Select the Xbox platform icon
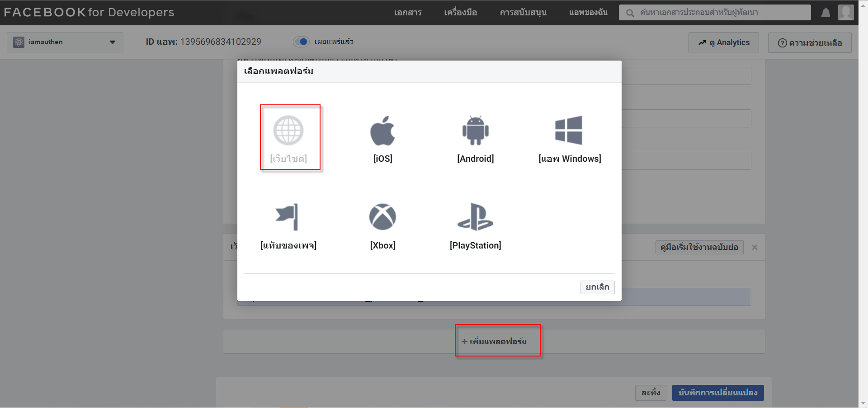 pos(382,217)
